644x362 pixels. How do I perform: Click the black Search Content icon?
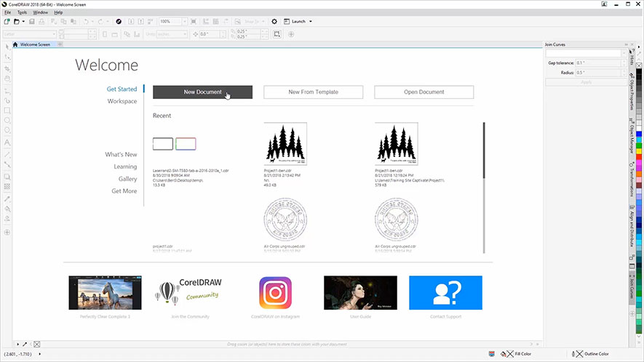(119, 22)
